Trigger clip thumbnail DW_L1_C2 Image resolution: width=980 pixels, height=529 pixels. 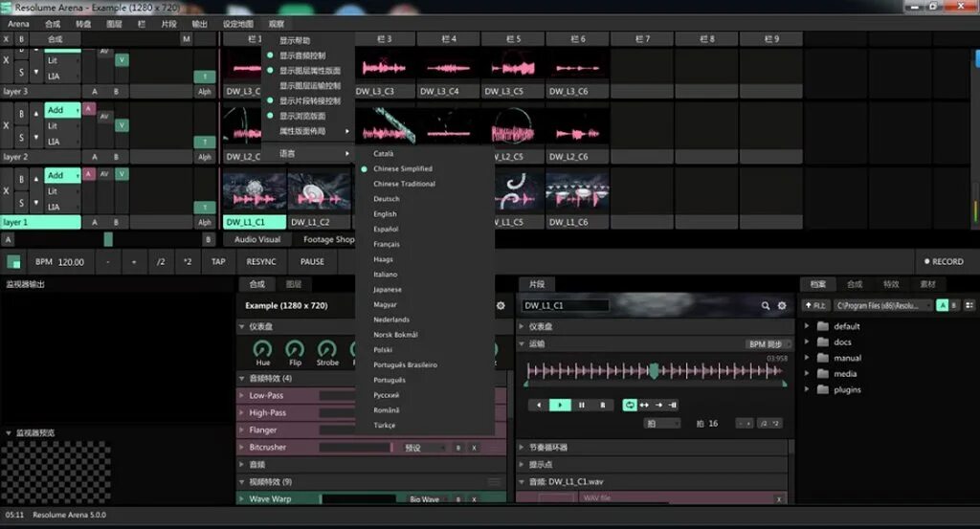click(x=320, y=191)
